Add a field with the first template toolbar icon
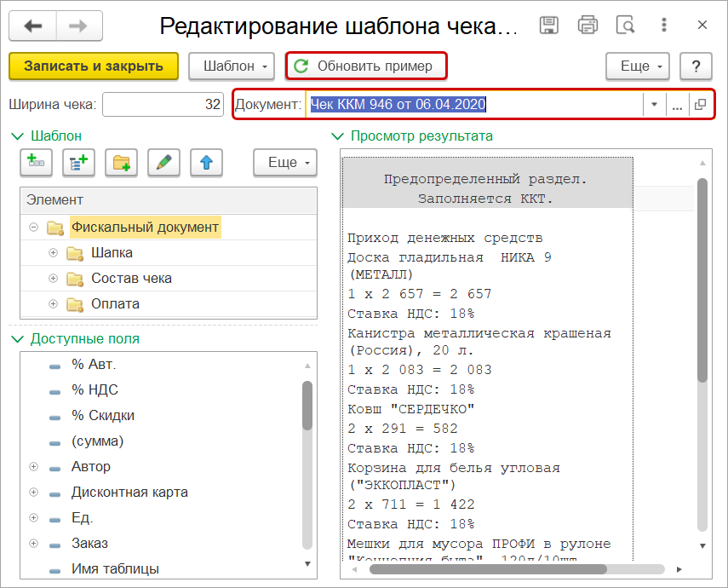Viewport: 728px width, 588px height. (x=36, y=163)
